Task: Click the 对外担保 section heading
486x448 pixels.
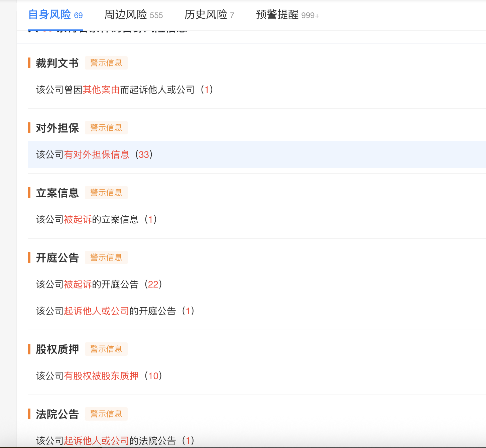Action: (57, 128)
